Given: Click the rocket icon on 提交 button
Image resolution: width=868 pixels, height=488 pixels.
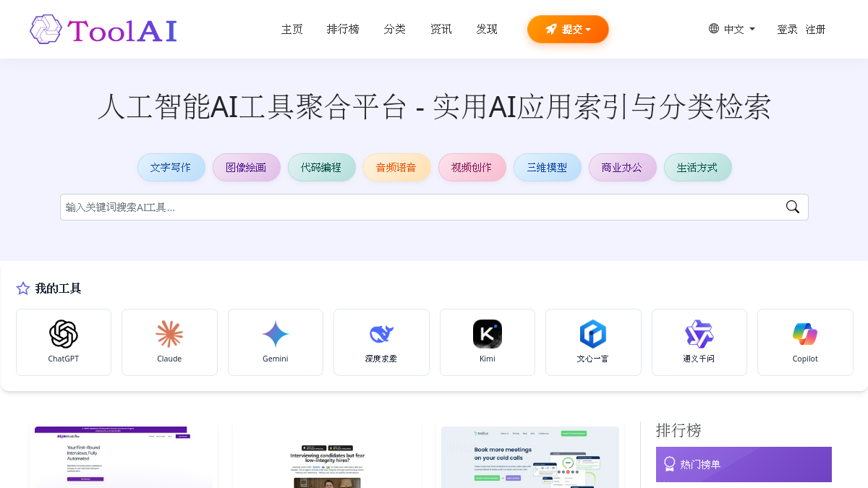Looking at the screenshot, I should tap(551, 29).
